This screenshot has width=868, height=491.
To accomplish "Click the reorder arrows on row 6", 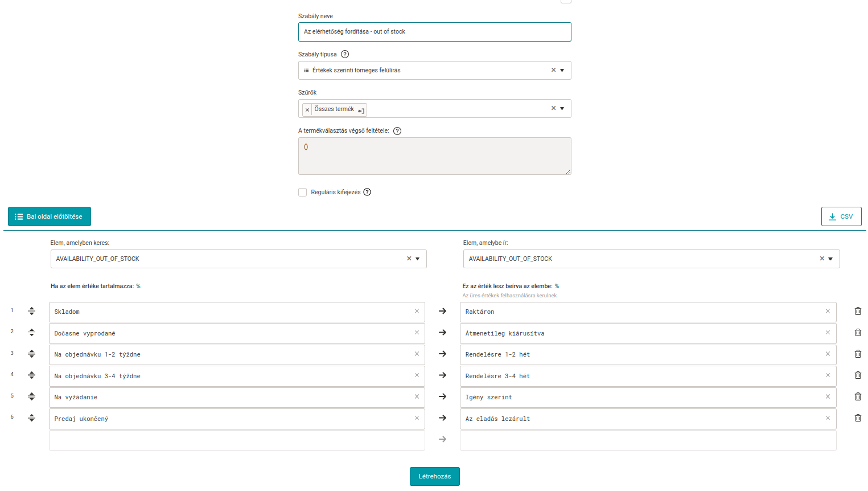I will tap(32, 418).
